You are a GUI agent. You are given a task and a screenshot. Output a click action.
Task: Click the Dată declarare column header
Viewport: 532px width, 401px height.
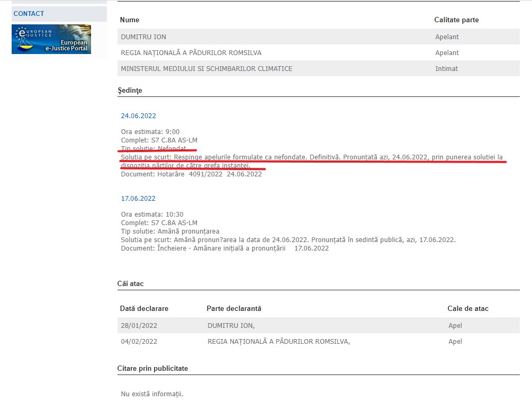144,309
